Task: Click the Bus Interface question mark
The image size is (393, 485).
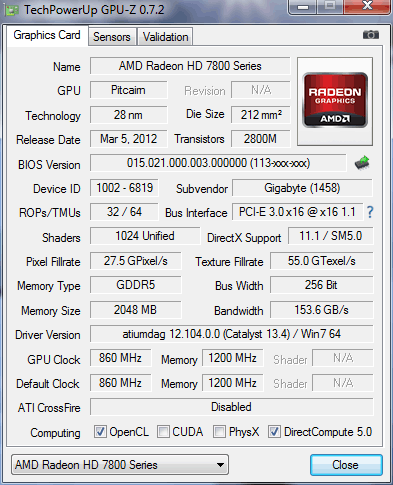Action: coord(370,212)
